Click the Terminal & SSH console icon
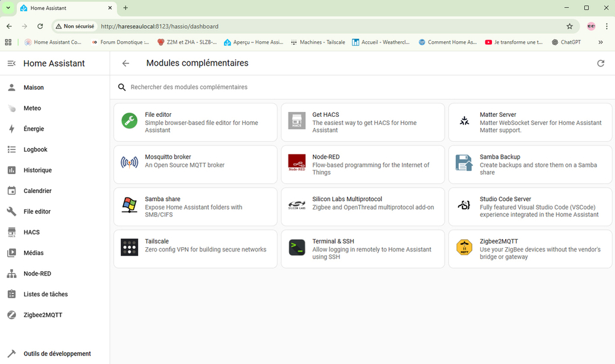Image resolution: width=615 pixels, height=364 pixels. click(297, 247)
